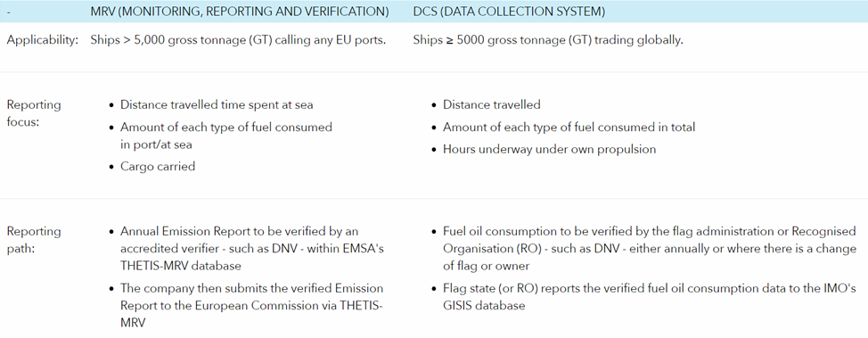
Task: Click the MRV applicability text about EU ports
Action: [238, 40]
